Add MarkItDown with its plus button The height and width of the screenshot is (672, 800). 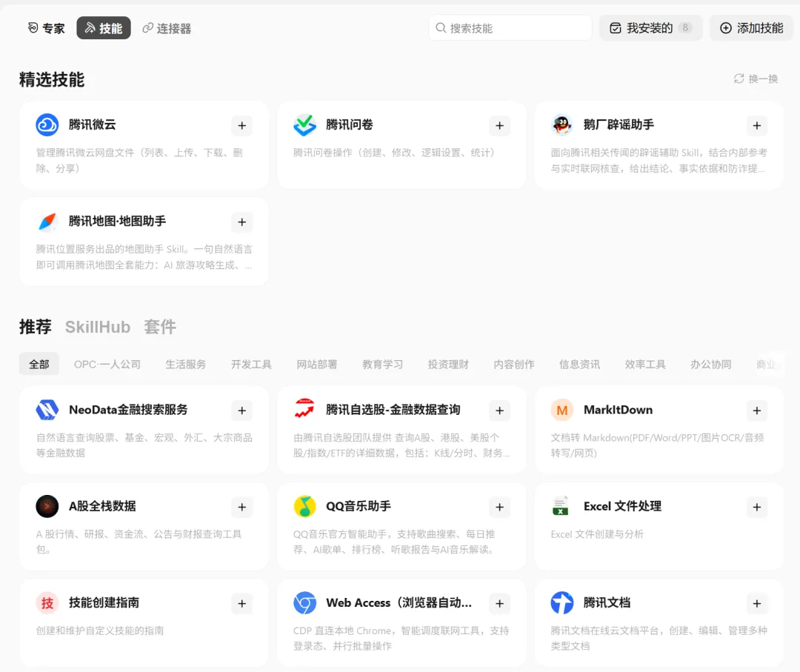756,410
